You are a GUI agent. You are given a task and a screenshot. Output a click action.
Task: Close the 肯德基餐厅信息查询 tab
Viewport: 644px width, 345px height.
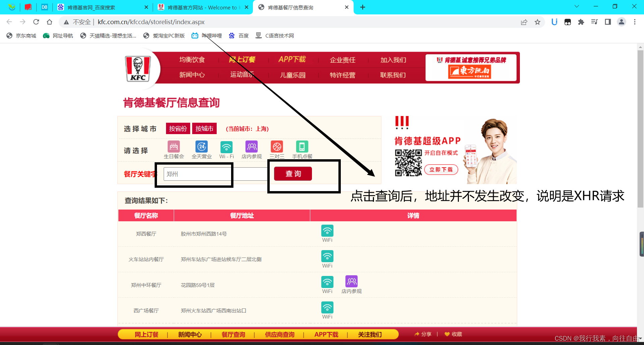[x=346, y=7]
